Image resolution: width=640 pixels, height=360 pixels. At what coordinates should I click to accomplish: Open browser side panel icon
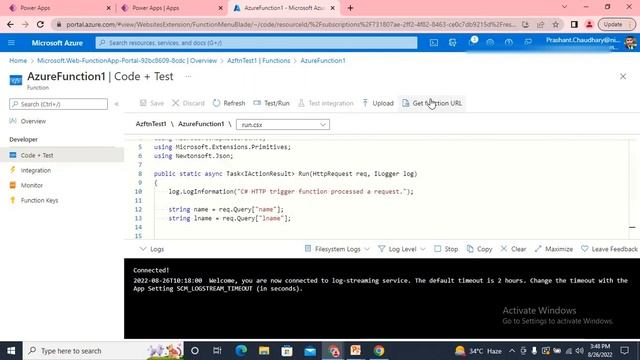[x=574, y=24]
